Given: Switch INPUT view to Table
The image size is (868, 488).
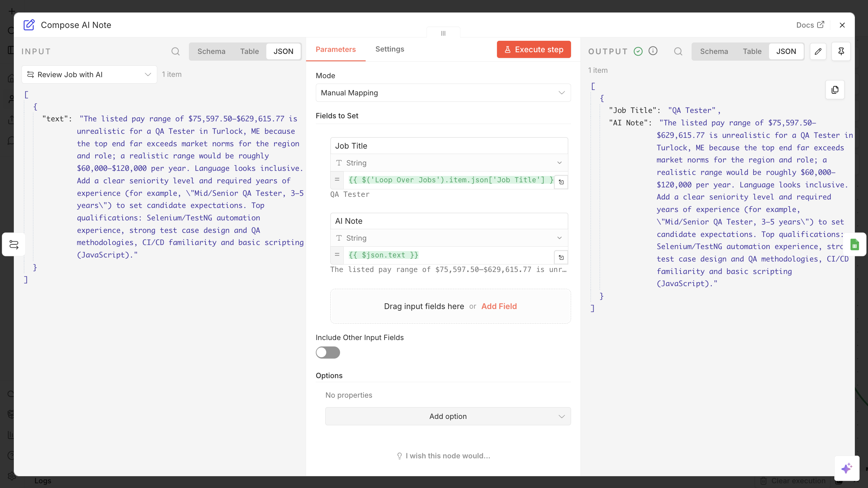Looking at the screenshot, I should [249, 51].
